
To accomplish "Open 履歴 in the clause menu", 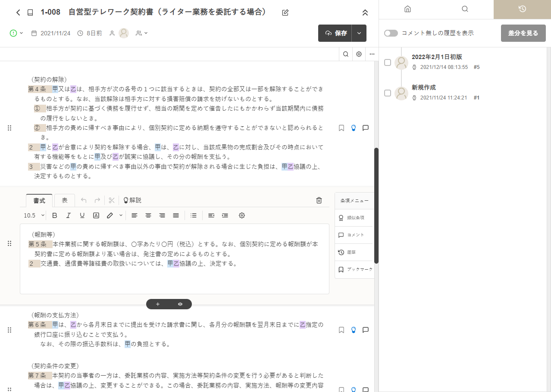I will 354,252.
